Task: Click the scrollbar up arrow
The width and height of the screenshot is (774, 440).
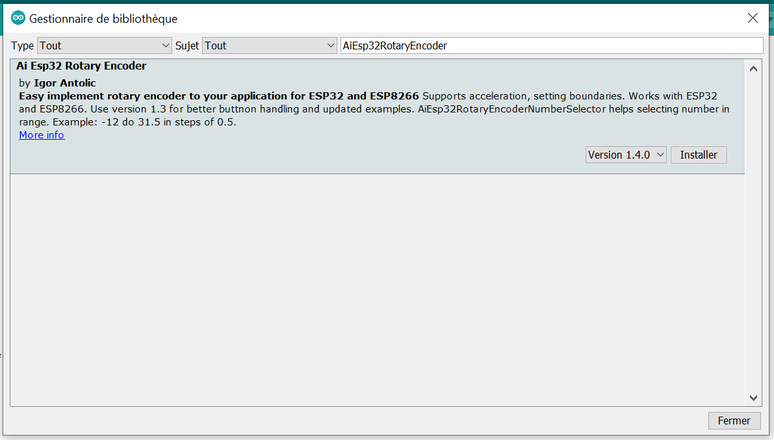Action: pyautogui.click(x=754, y=67)
